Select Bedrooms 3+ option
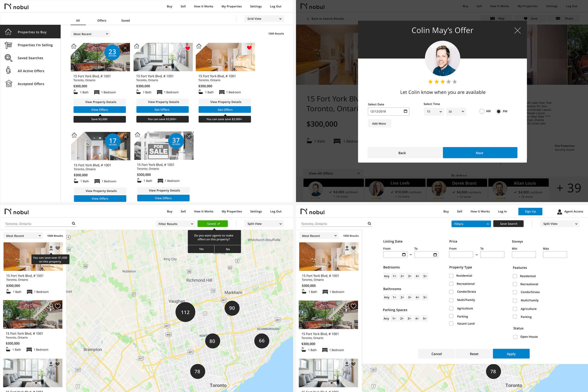The width and height of the screenshot is (588, 392). point(409,276)
